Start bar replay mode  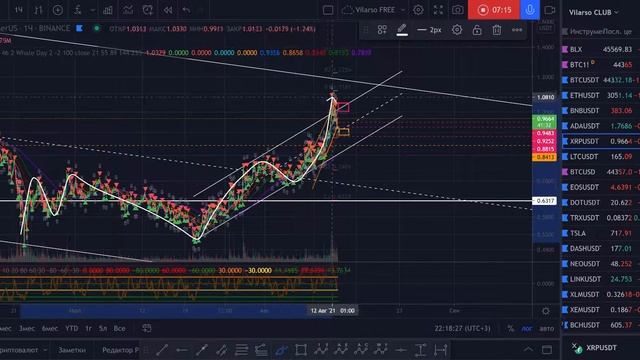[167, 10]
